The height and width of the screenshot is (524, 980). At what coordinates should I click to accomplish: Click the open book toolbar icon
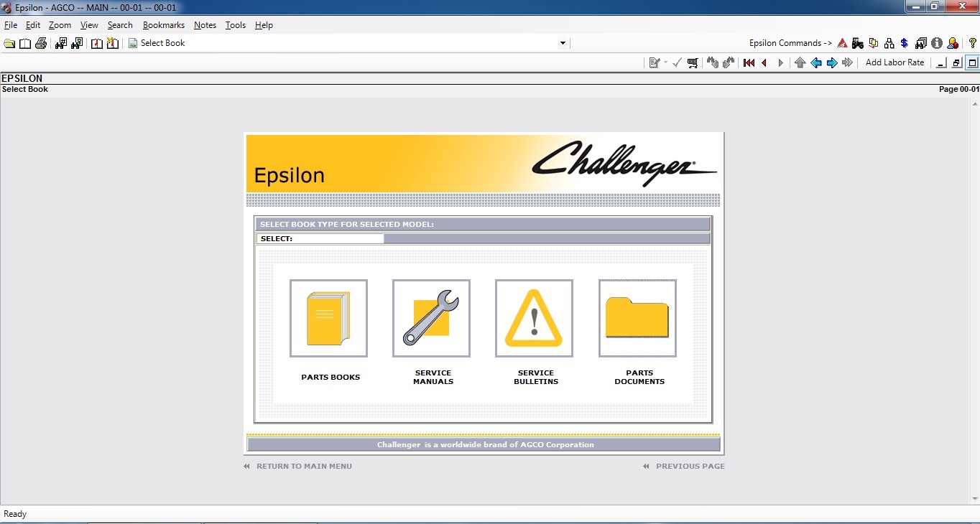click(25, 43)
